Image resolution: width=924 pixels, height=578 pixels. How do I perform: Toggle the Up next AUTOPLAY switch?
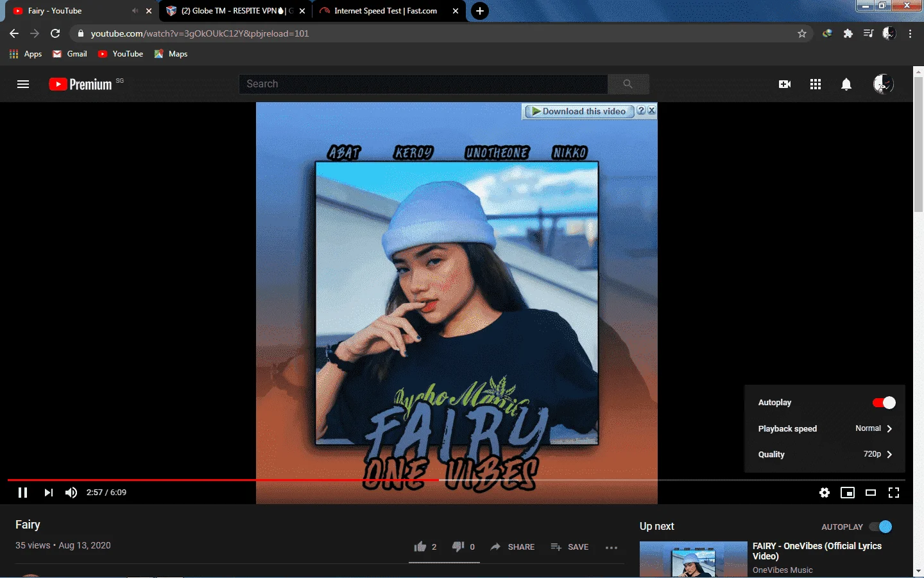880,527
